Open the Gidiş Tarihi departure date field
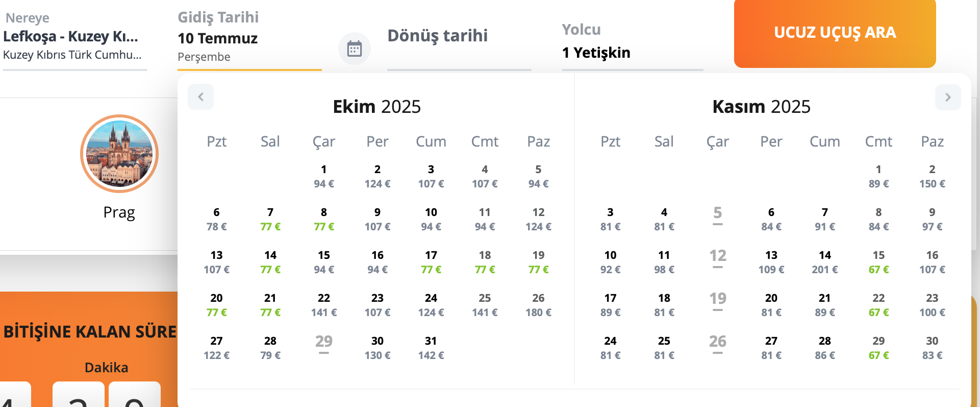980x407 pixels. [249, 38]
